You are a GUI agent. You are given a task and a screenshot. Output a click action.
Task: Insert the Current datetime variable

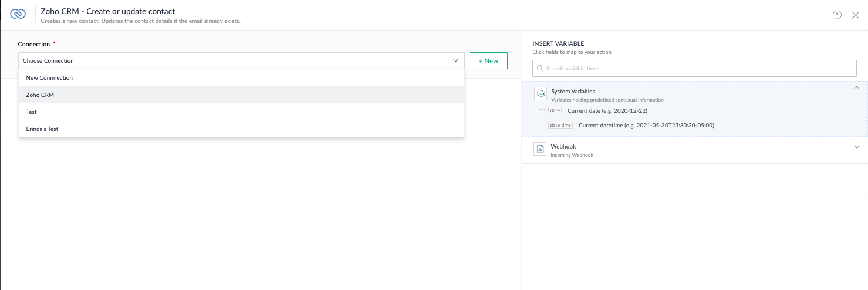646,125
